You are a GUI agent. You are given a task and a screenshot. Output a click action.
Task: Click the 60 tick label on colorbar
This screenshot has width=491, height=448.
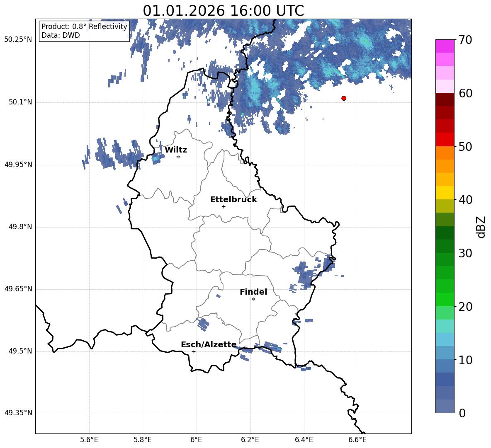click(x=465, y=93)
